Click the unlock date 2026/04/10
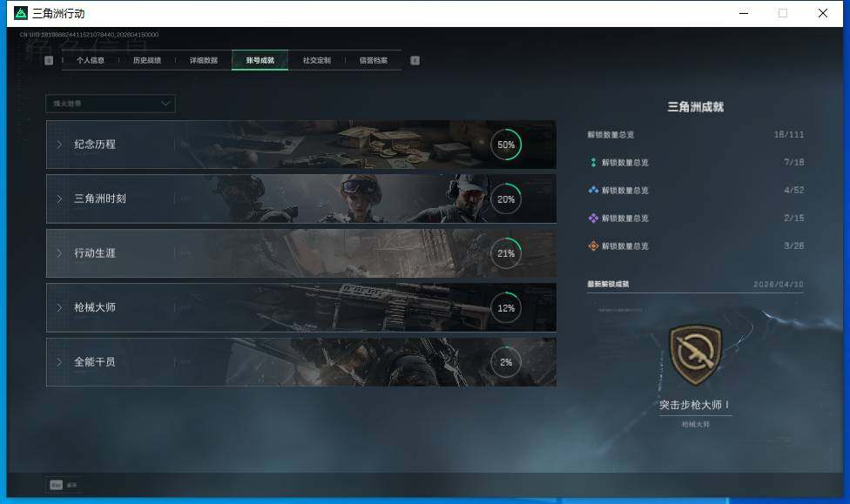 pos(779,284)
